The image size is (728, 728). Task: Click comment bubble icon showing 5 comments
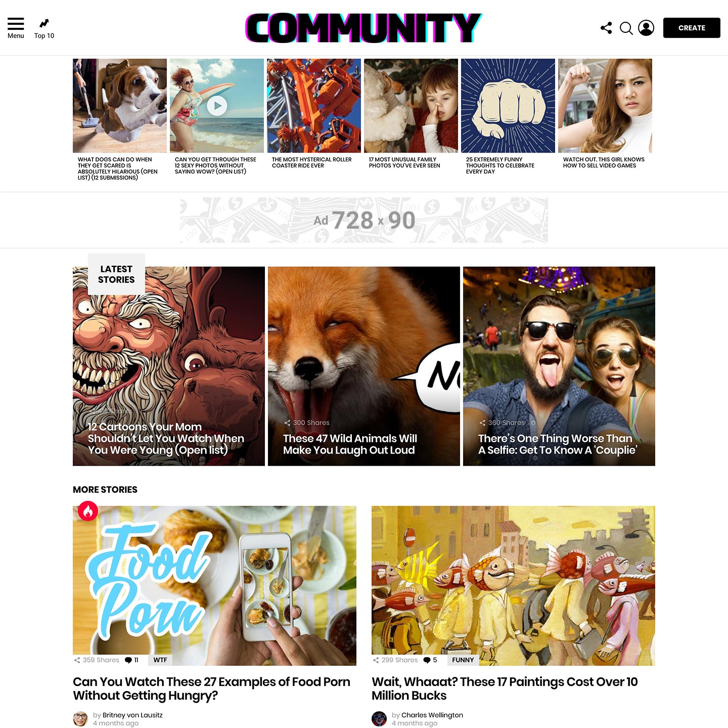[x=427, y=660]
